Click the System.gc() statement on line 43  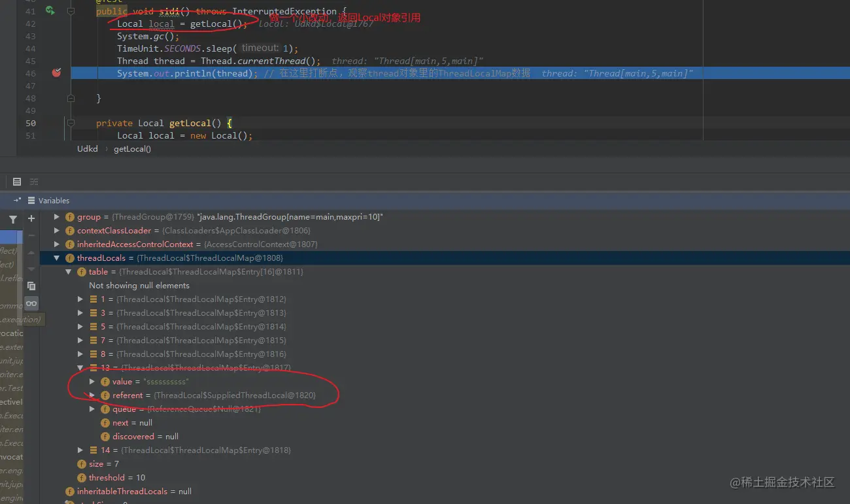(148, 37)
